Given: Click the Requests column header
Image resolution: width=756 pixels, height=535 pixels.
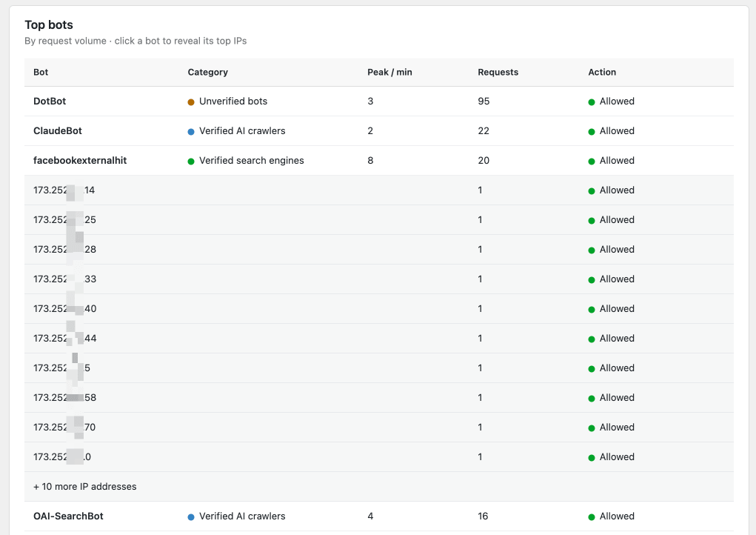Looking at the screenshot, I should [x=498, y=73].
